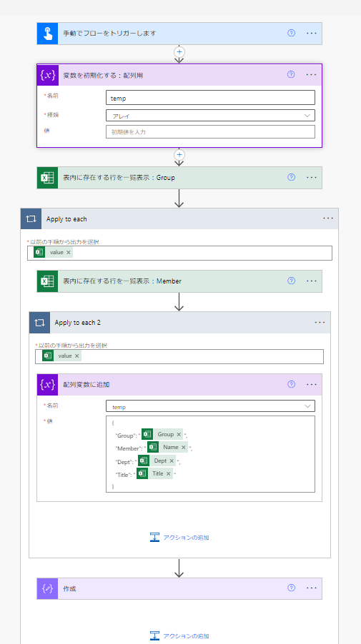Image resolution: width=361 pixels, height=644 pixels.
Task: Remove Group token from the JSON value
Action: pyautogui.click(x=179, y=434)
